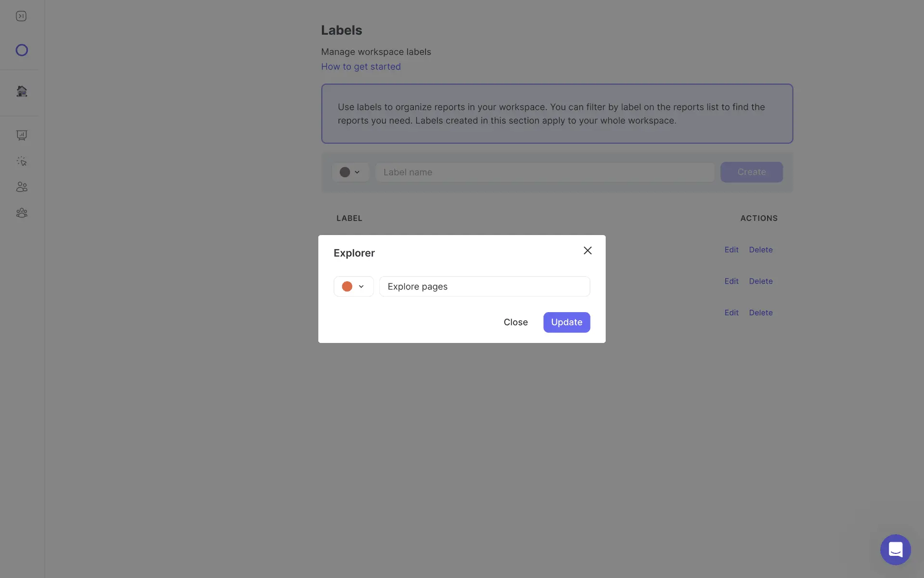The width and height of the screenshot is (924, 578).
Task: Open the two-person users icon in sidebar
Action: (x=22, y=187)
